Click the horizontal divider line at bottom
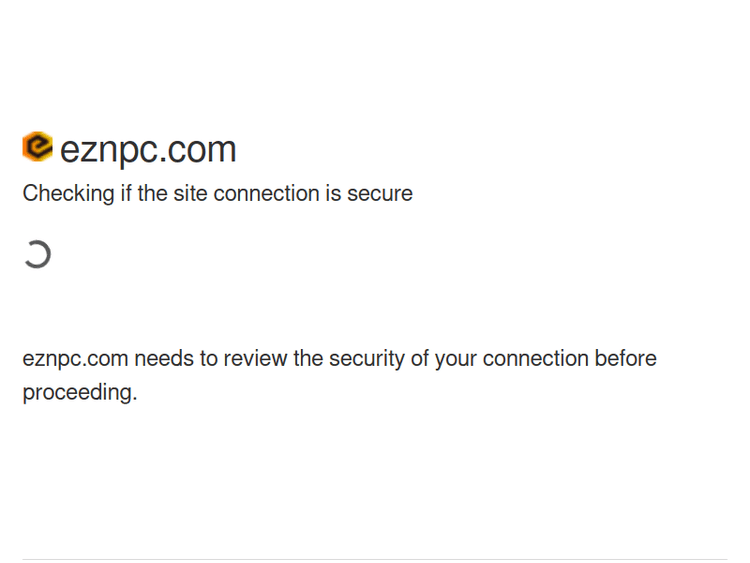The width and height of the screenshot is (750, 563). point(375,559)
